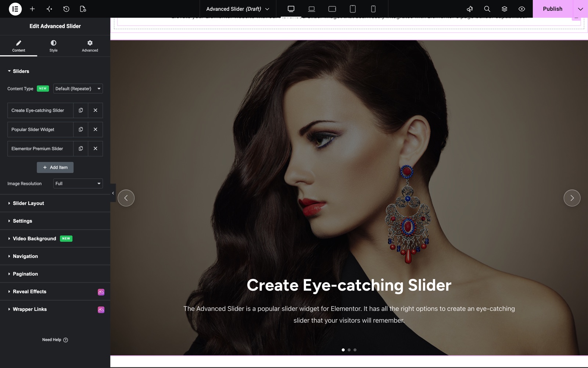Go to the previous slide arrow
This screenshot has width=588, height=368.
coord(126,198)
